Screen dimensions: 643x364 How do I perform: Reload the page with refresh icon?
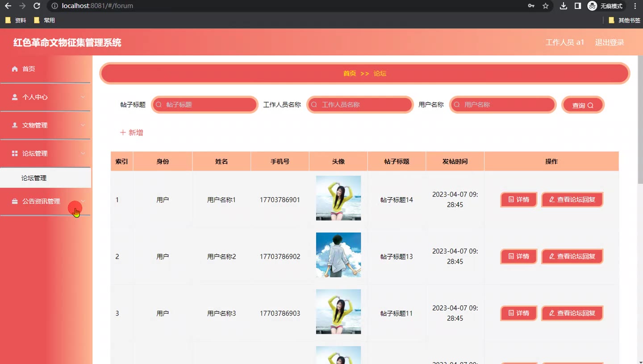[37, 6]
